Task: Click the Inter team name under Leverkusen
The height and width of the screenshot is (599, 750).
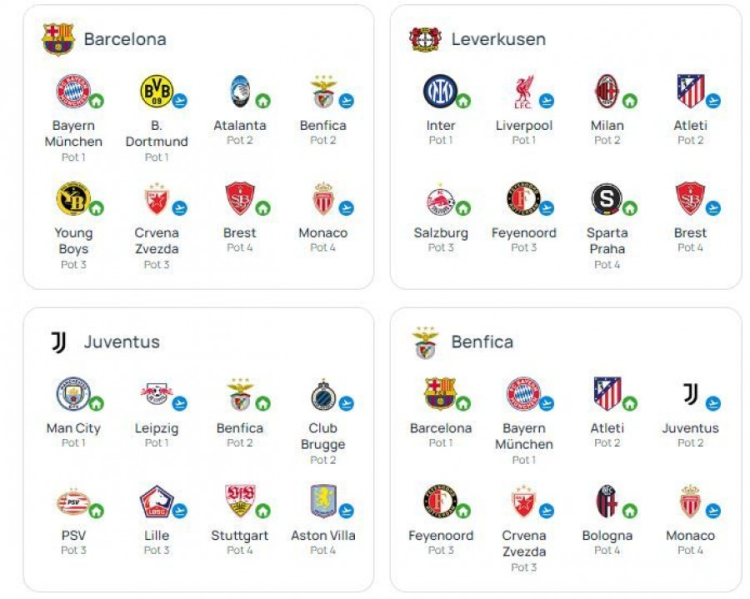Action: tap(440, 126)
